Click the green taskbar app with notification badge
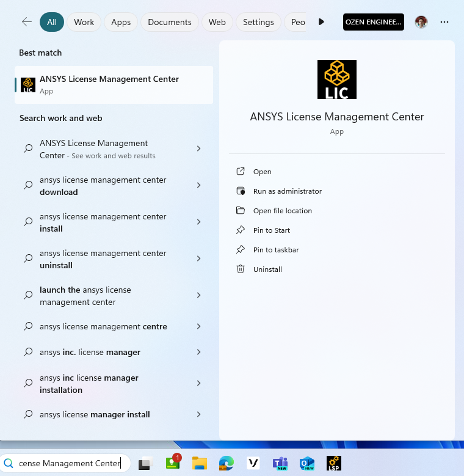The height and width of the screenshot is (476, 464). (173, 463)
